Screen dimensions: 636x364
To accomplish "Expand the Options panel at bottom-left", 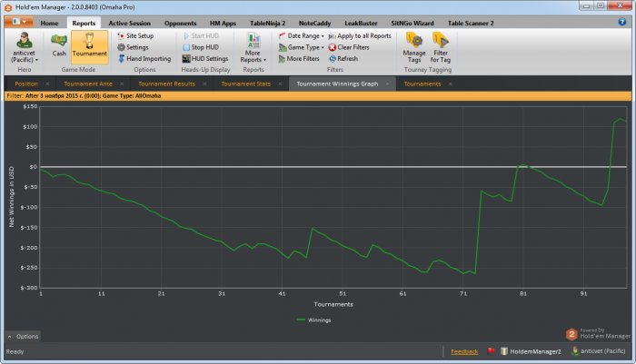I will tap(24, 336).
